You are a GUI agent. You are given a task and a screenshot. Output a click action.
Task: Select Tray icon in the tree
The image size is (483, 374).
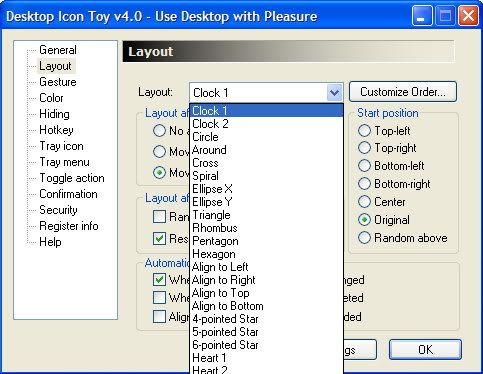61,146
